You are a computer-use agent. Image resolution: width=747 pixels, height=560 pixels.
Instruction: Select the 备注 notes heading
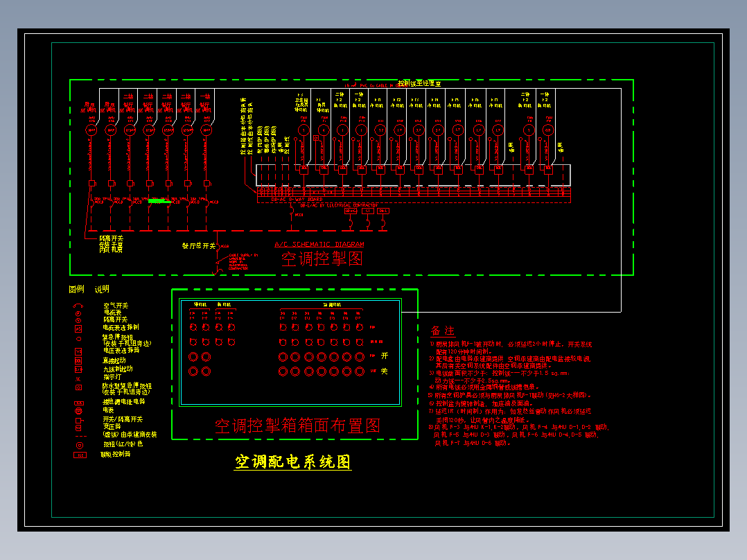pos(443,331)
